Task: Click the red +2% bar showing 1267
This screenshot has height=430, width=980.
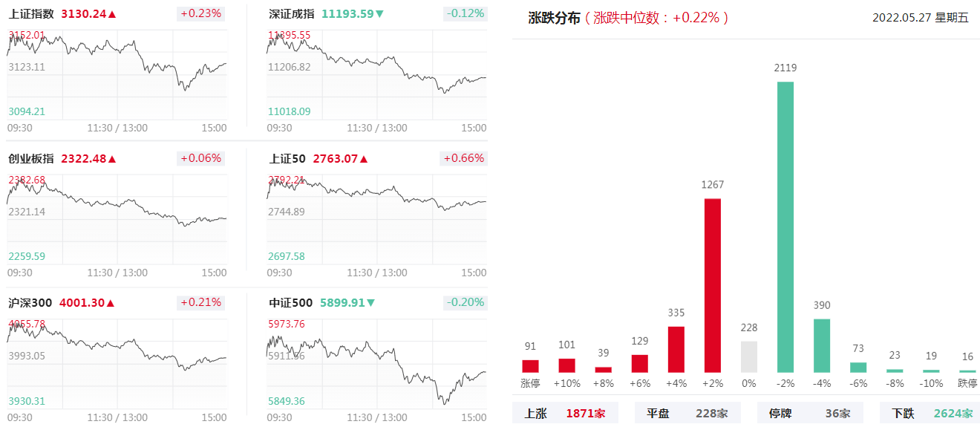Action: (712, 285)
